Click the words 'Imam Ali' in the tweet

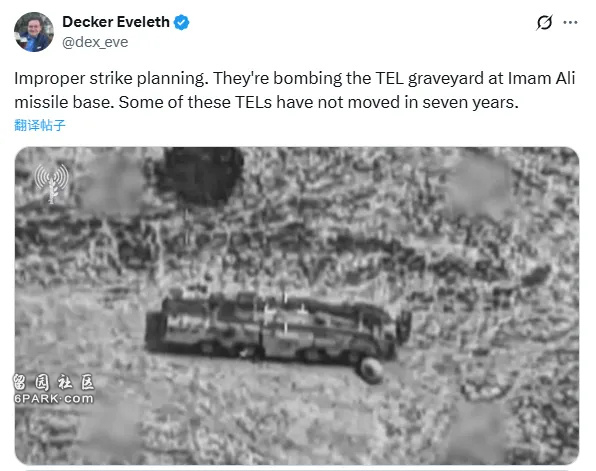pyautogui.click(x=541, y=78)
